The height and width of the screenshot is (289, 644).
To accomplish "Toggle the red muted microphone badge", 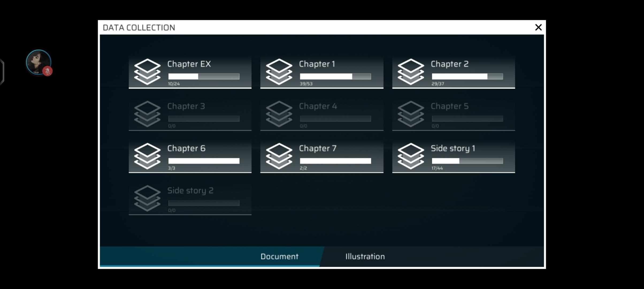I will (x=48, y=71).
